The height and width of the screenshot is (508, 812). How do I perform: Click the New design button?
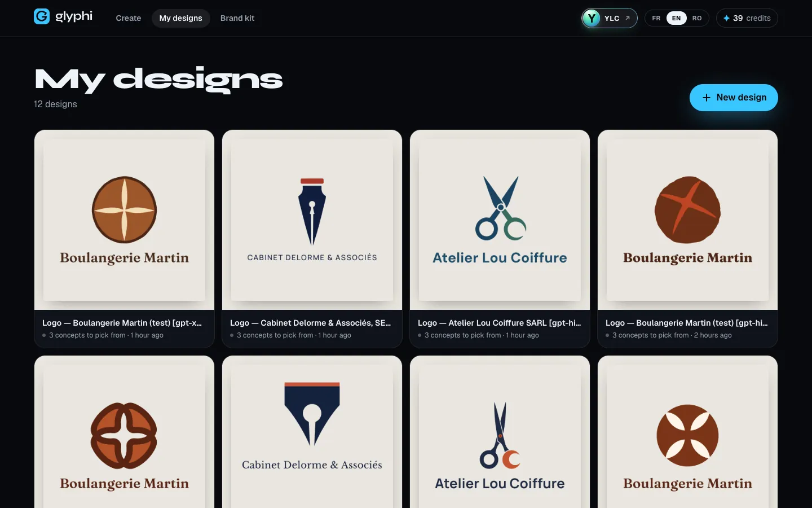tap(734, 98)
